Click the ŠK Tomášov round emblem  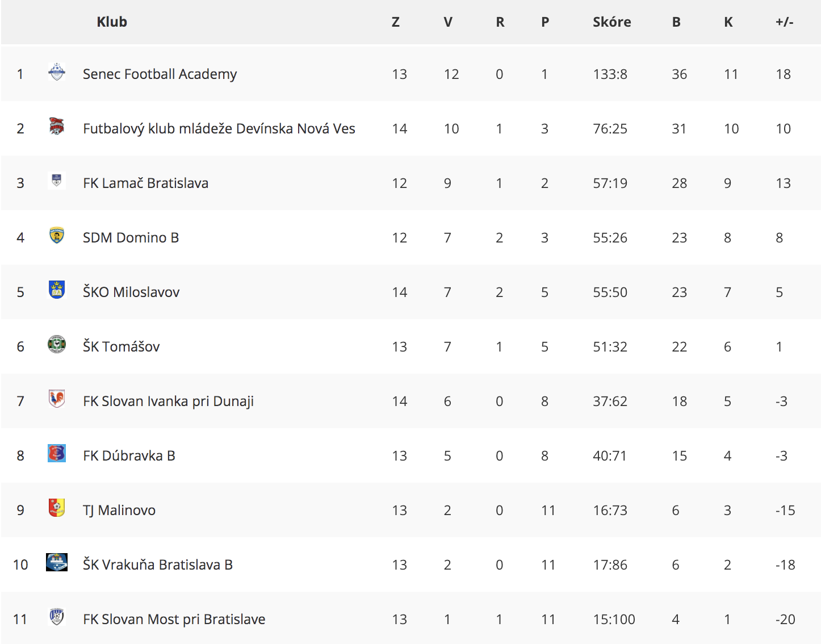(57, 344)
